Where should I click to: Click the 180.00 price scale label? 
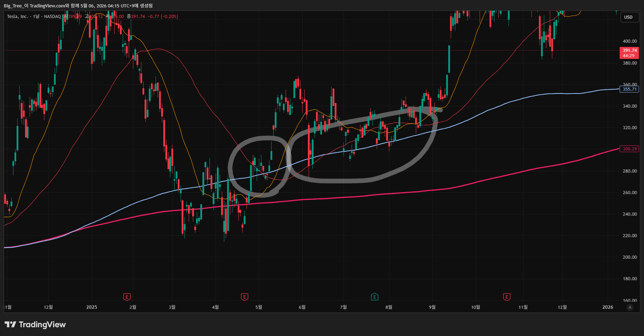[630, 279]
